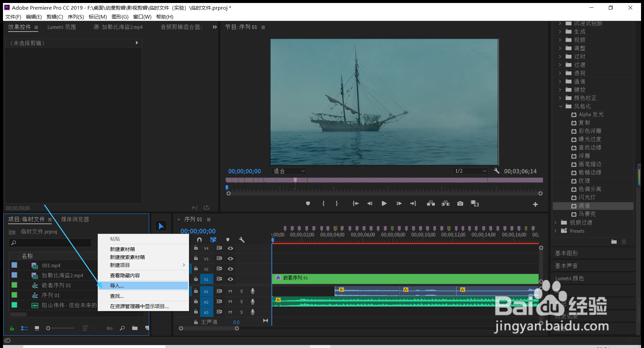The width and height of the screenshot is (644, 348).
Task: Export frame with the camera icon
Action: (460, 204)
